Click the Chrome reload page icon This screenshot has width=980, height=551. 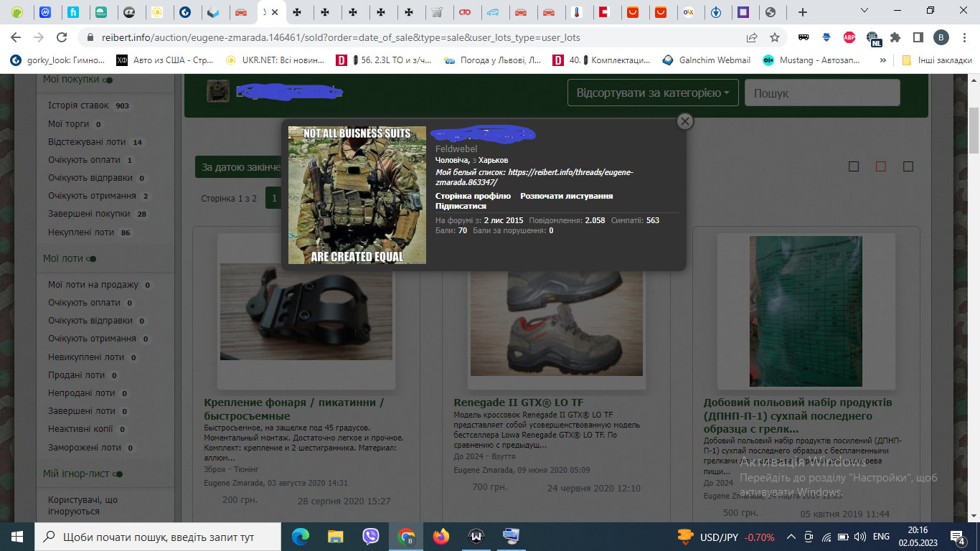[62, 37]
